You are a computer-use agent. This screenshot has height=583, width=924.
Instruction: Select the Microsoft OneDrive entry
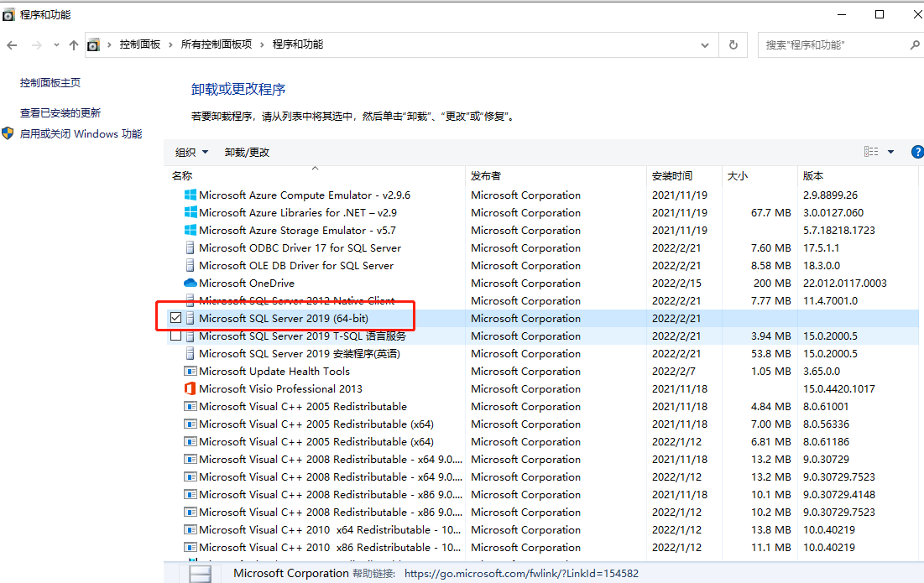tap(247, 284)
